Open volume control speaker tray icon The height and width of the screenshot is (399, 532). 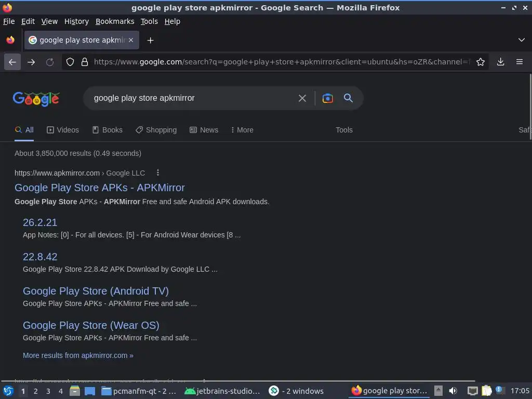[x=453, y=391]
